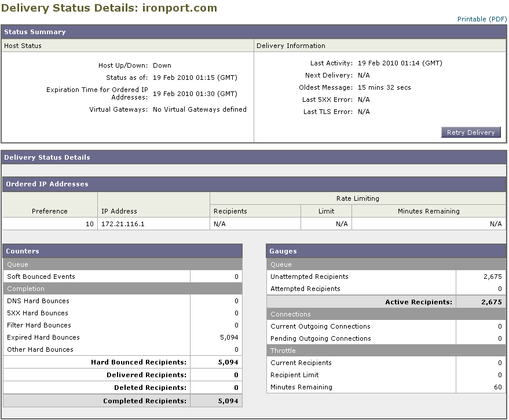Click the Active Recipients total label

pos(419,302)
